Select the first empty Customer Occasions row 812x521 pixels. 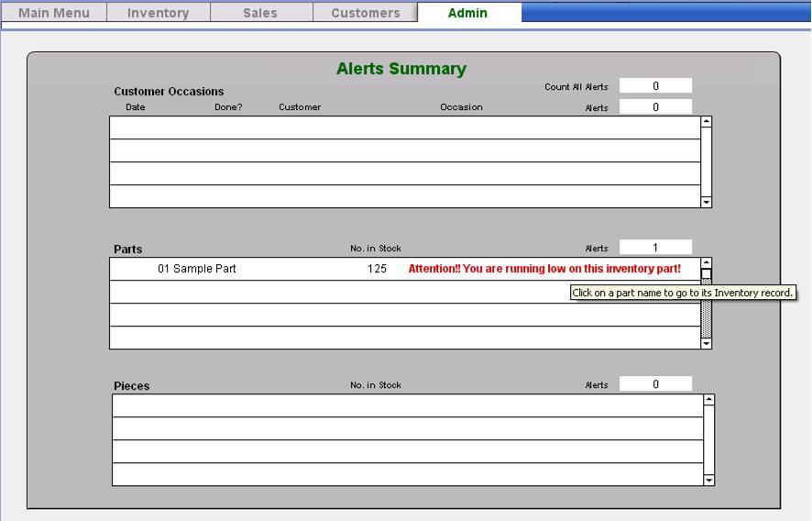(404, 127)
